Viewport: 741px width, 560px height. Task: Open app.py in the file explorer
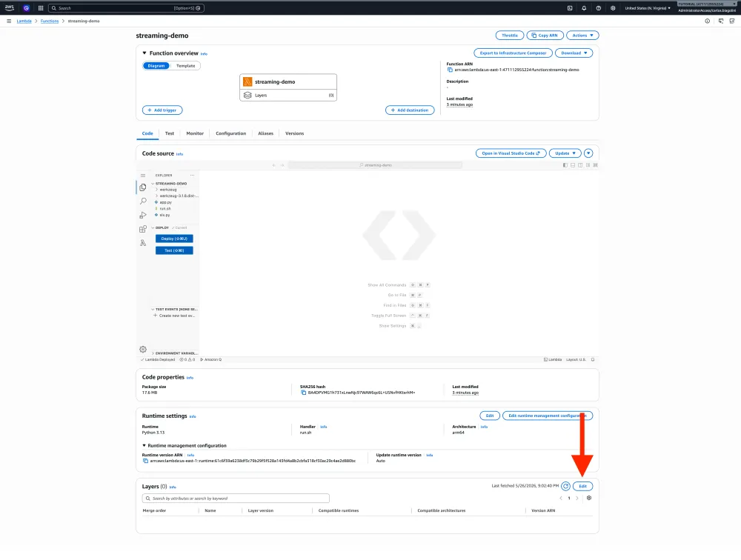(x=165, y=202)
